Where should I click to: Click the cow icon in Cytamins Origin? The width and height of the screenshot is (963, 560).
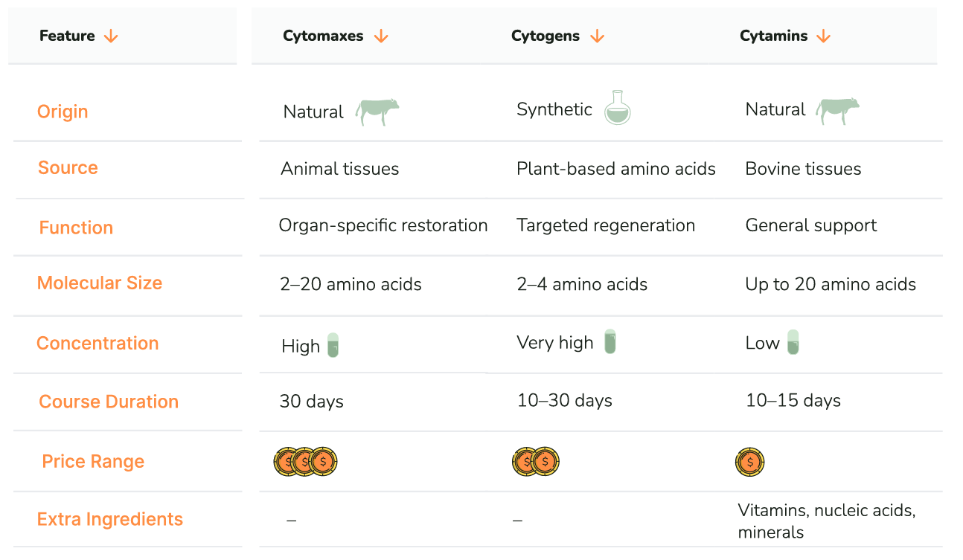837,110
